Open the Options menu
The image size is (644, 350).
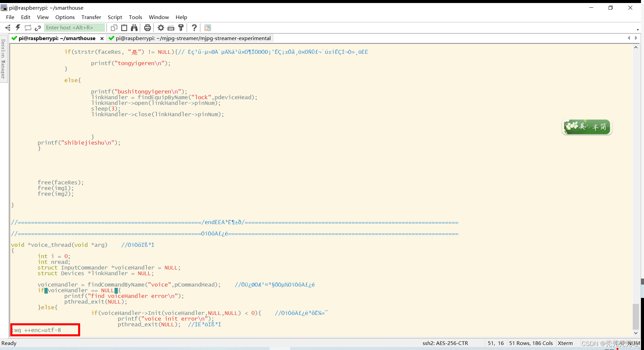tap(65, 17)
